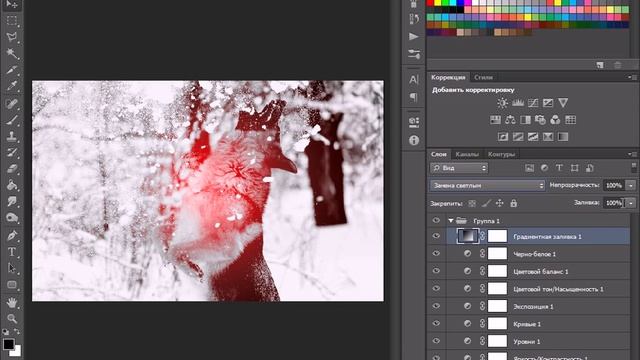Add a Levels adjustment (histogram icon)

[x=518, y=103]
